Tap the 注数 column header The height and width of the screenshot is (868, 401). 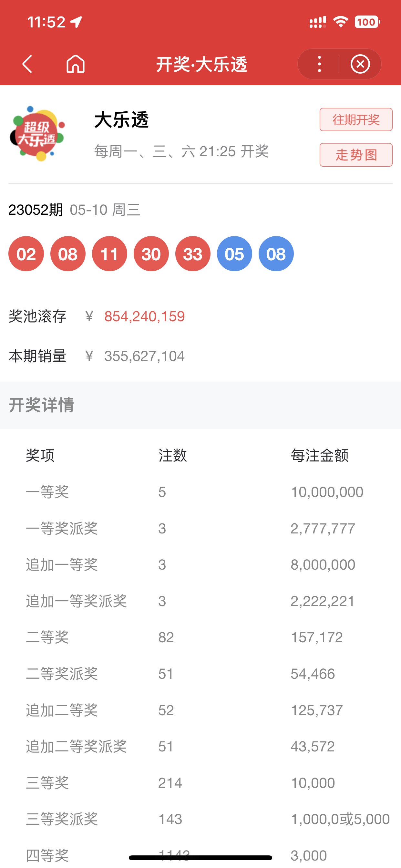(x=173, y=455)
